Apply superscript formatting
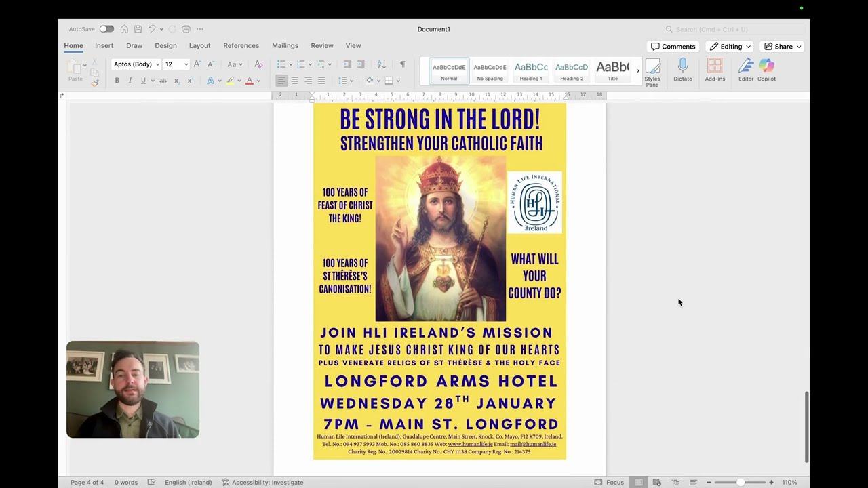The height and width of the screenshot is (488, 868). pyautogui.click(x=191, y=81)
